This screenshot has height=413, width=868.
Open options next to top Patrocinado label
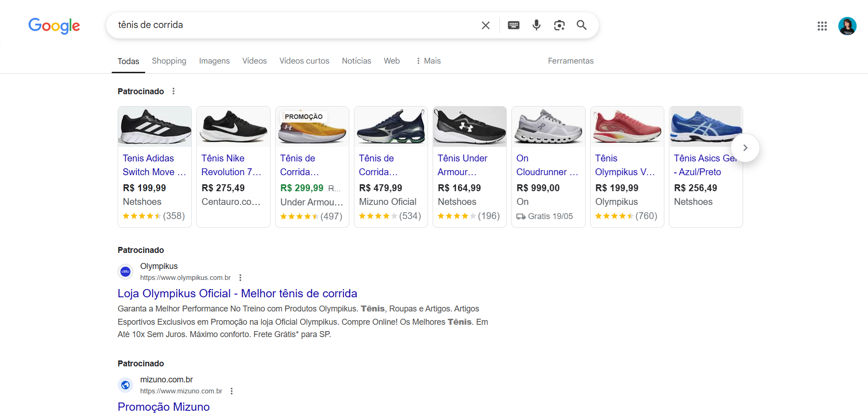pos(174,91)
